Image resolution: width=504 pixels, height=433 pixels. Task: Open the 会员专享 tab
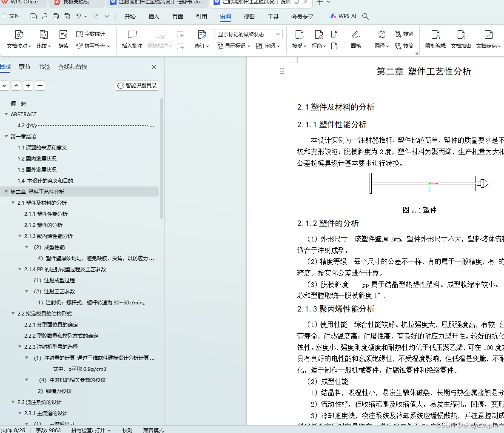tap(302, 17)
